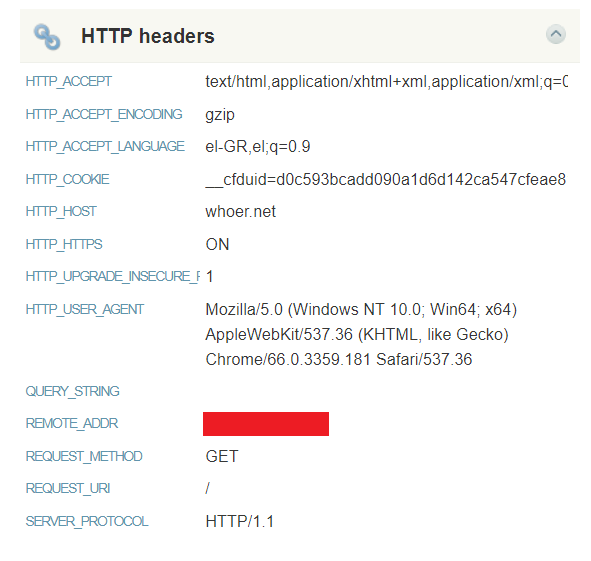Screen dimensions: 591x561
Task: Click the HTTP_UPGRADE_INSECURE label
Action: click(x=113, y=276)
